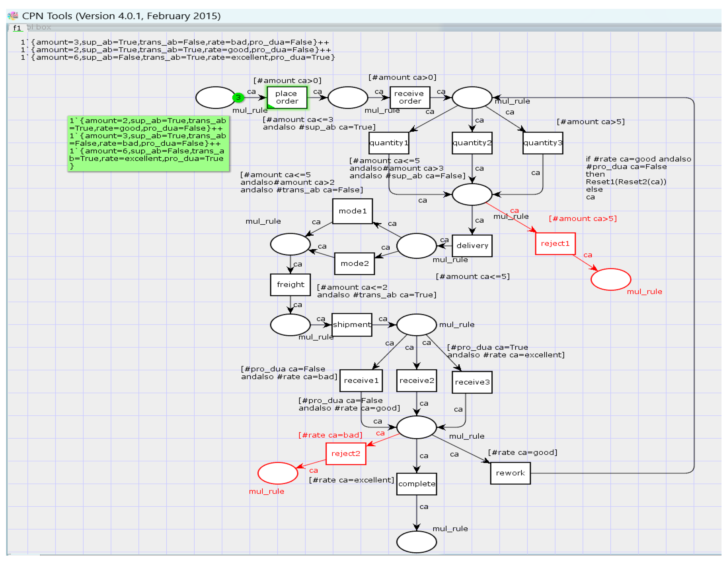The image size is (728, 563).
Task: Select the complete transition
Action: click(416, 484)
